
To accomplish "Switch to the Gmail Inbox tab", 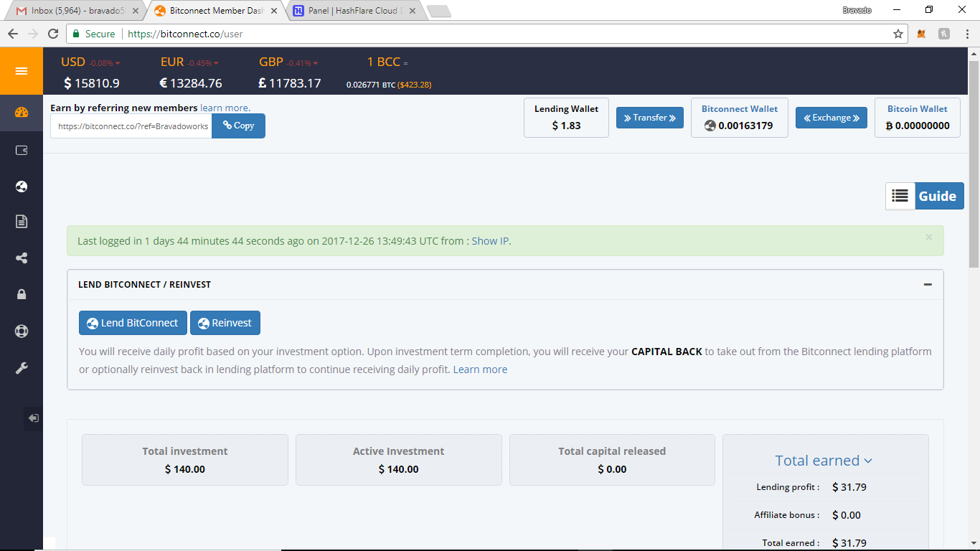I will click(x=75, y=11).
